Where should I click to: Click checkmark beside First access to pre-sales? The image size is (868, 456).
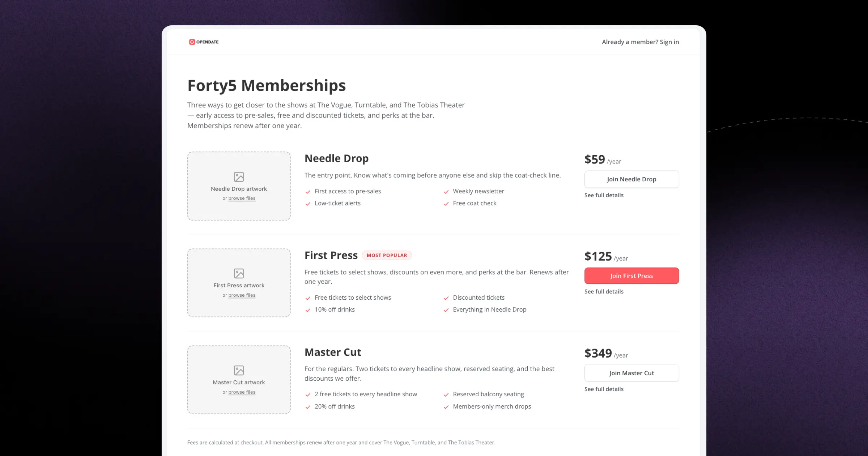click(x=308, y=191)
